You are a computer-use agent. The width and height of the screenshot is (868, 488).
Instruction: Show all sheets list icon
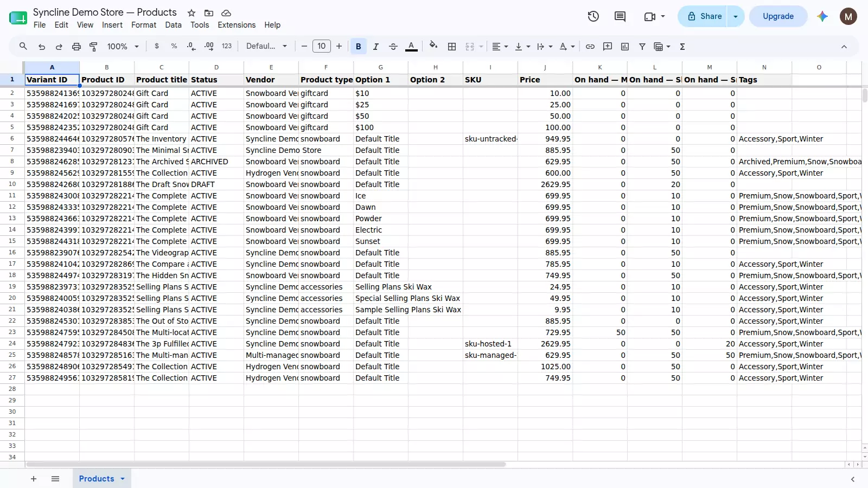(55, 479)
